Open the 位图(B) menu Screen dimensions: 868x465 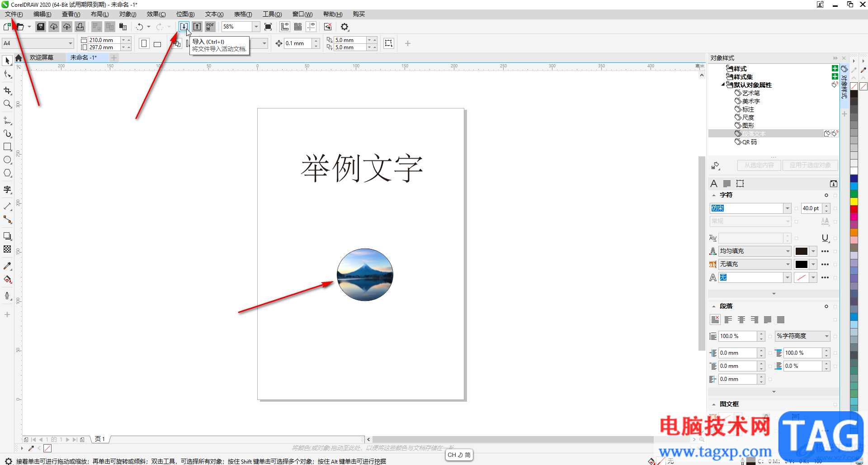(x=185, y=14)
